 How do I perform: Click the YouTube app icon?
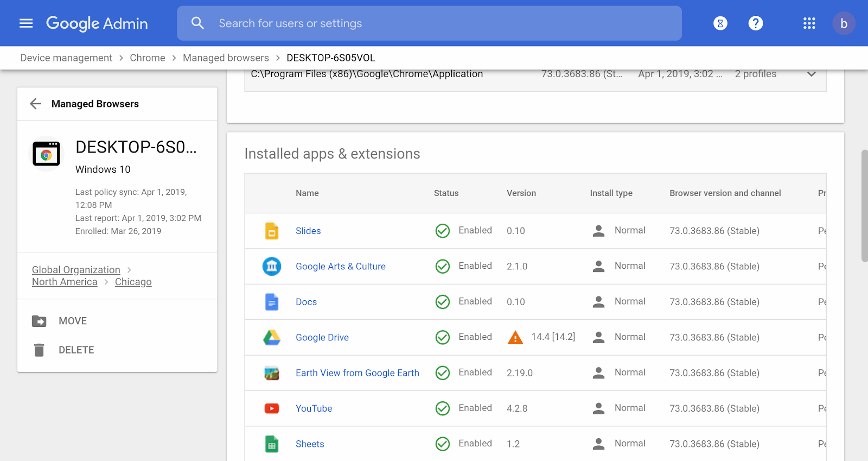272,408
